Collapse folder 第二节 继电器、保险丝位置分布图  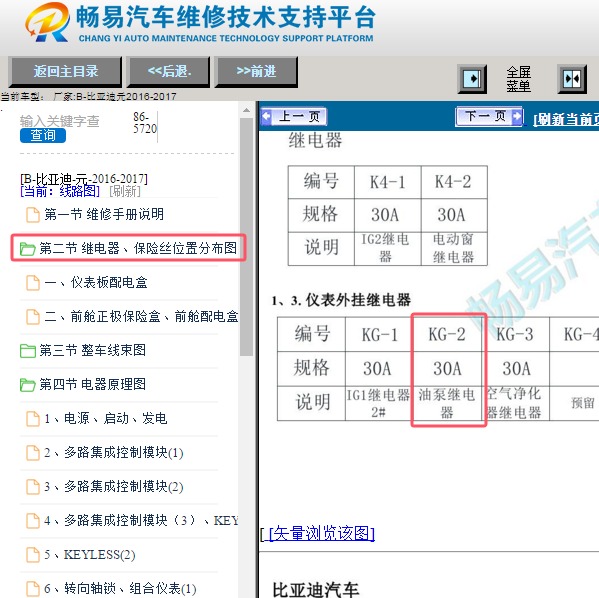click(x=27, y=249)
